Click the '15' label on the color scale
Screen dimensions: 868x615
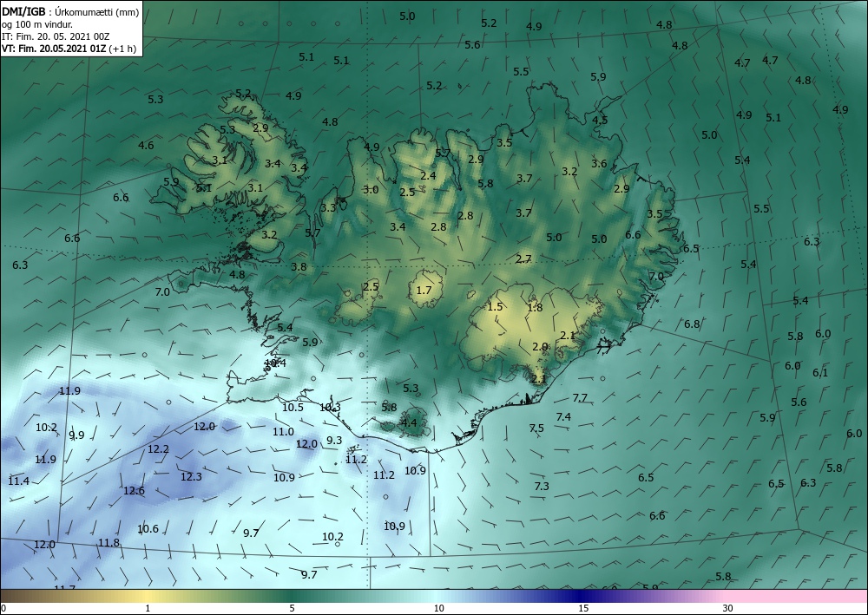point(583,608)
